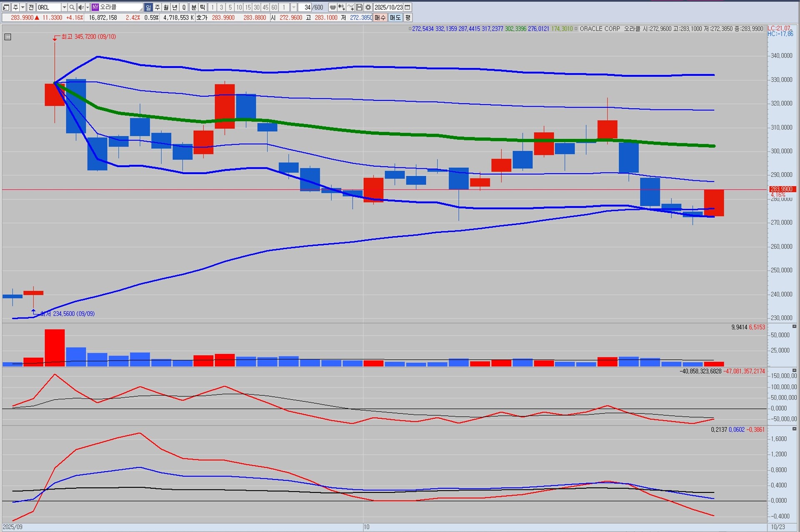This screenshot has width=800, height=532.
Task: Open chart settings gear icon
Action: tap(368, 7)
